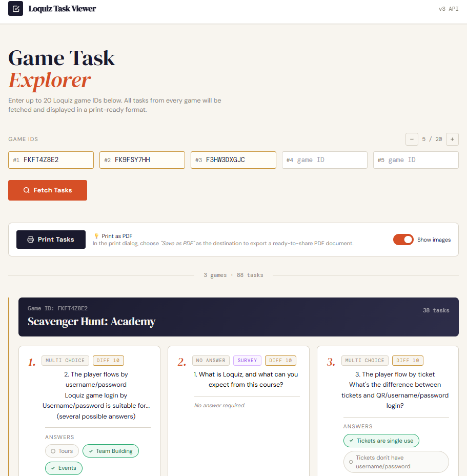The width and height of the screenshot is (467, 476).
Task: Decrease game ID count with minus button
Action: coord(412,139)
